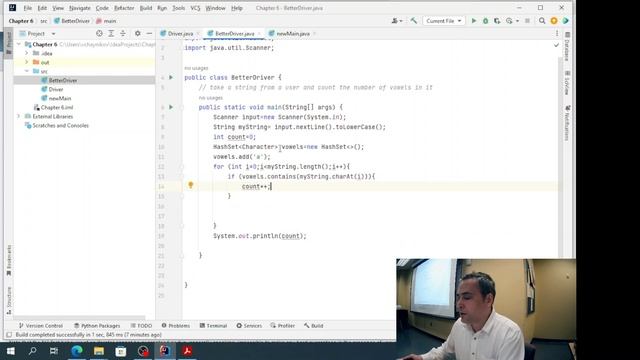
Task: Run the current file with green play
Action: [x=473, y=20]
